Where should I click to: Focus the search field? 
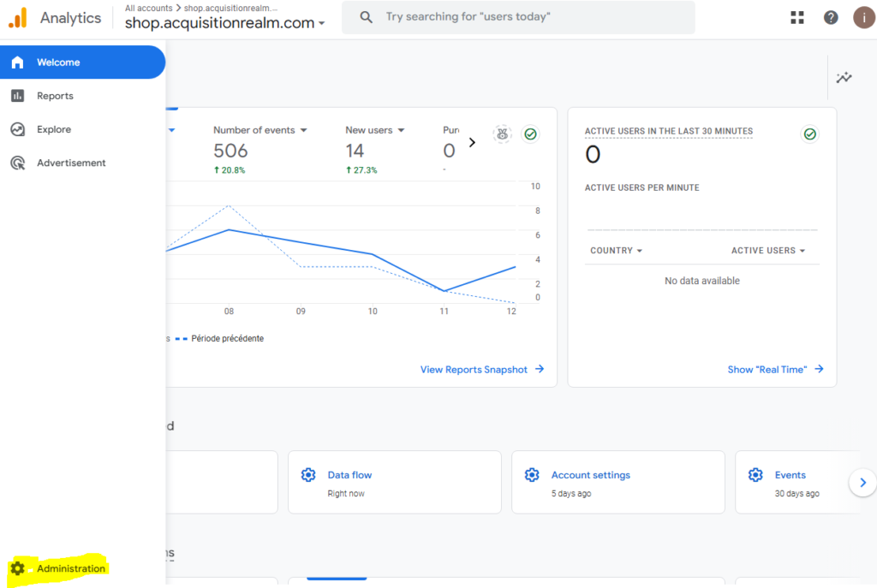coord(518,17)
